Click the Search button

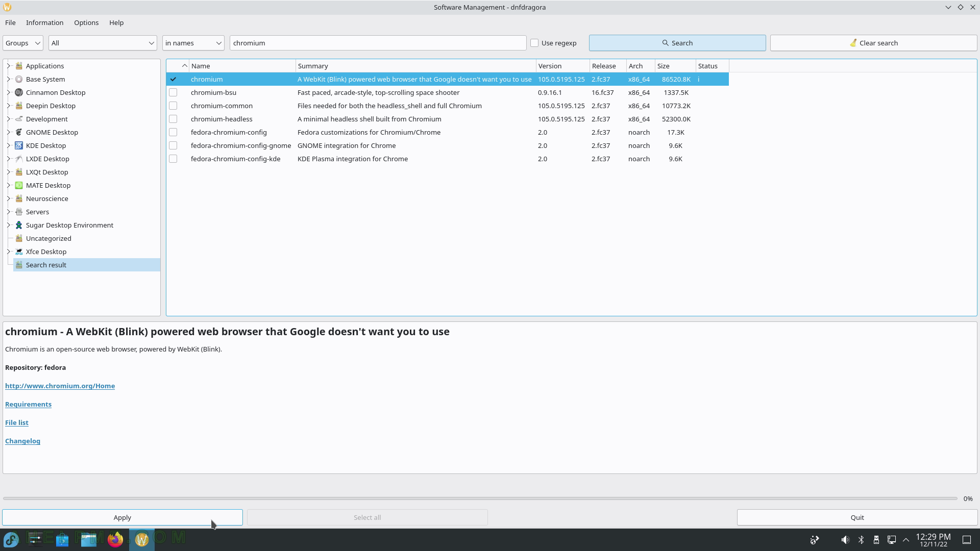[x=677, y=43]
